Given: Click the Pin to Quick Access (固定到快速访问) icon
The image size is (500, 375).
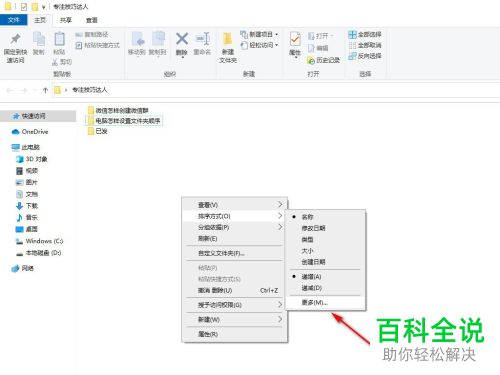Looking at the screenshot, I should [x=15, y=39].
